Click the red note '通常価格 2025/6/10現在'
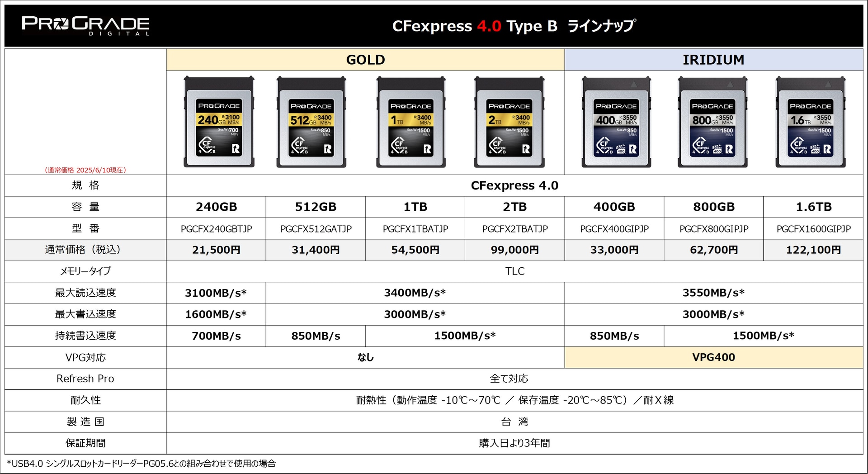The height and width of the screenshot is (474, 868). point(85,170)
